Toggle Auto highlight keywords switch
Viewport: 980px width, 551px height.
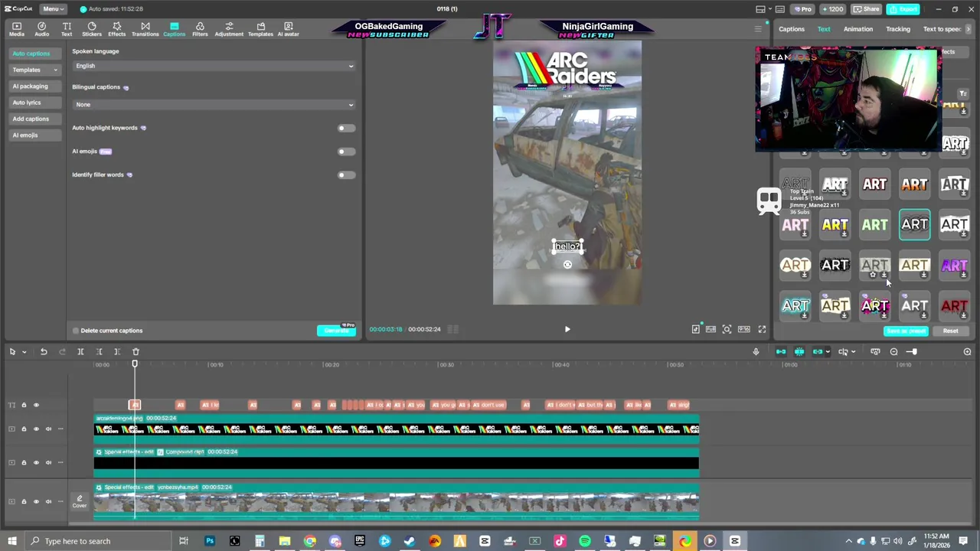(345, 128)
